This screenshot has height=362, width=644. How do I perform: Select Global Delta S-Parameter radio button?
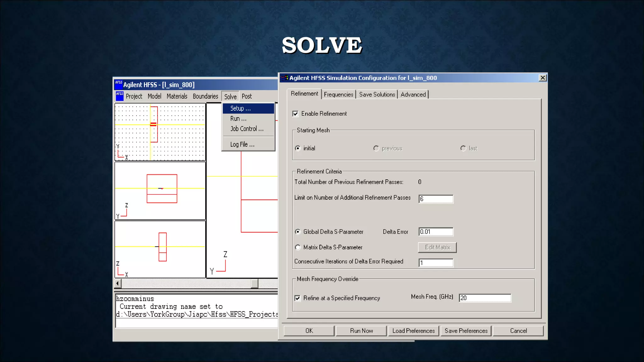[297, 232]
